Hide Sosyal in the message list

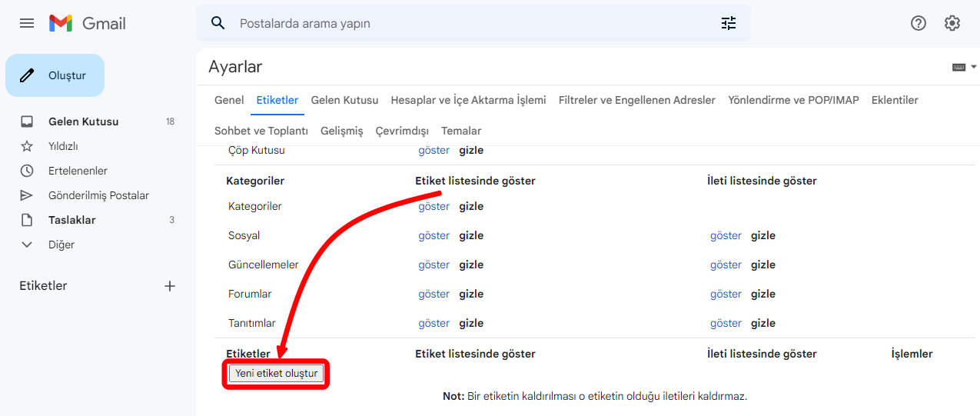pyautogui.click(x=763, y=235)
